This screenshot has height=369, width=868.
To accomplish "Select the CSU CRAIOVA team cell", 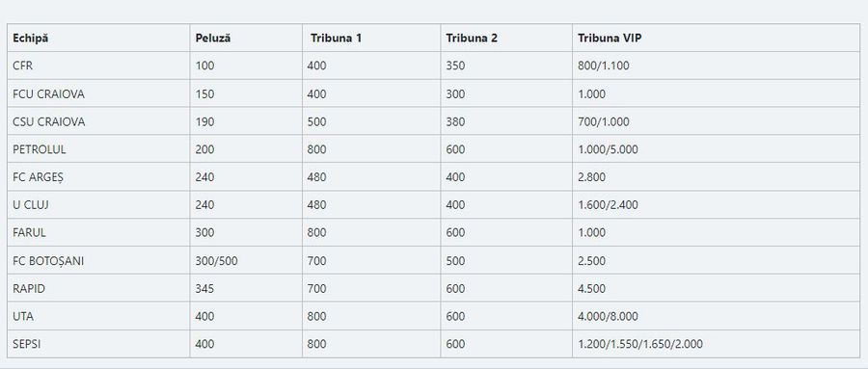I will [98, 121].
